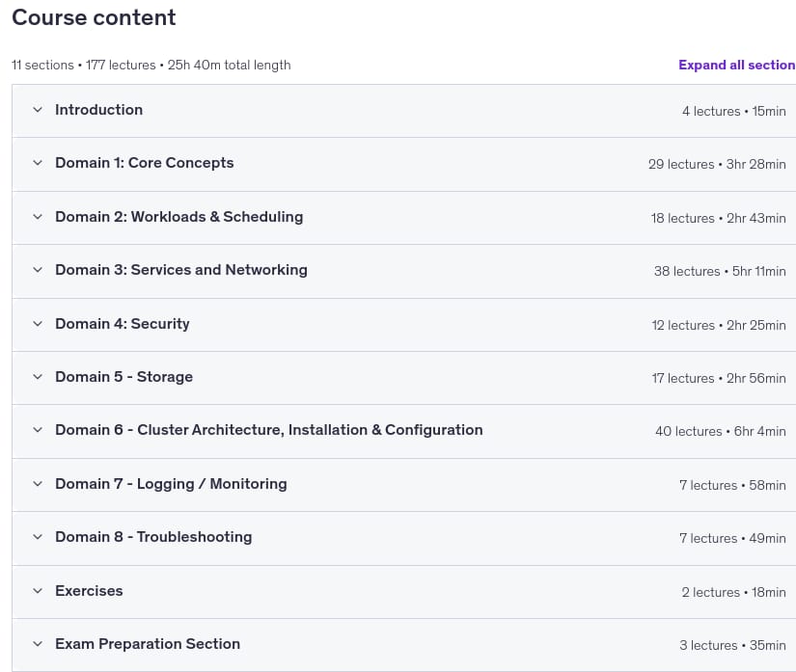Click the Domain 2: Workloads & Scheduling title

pos(179,217)
